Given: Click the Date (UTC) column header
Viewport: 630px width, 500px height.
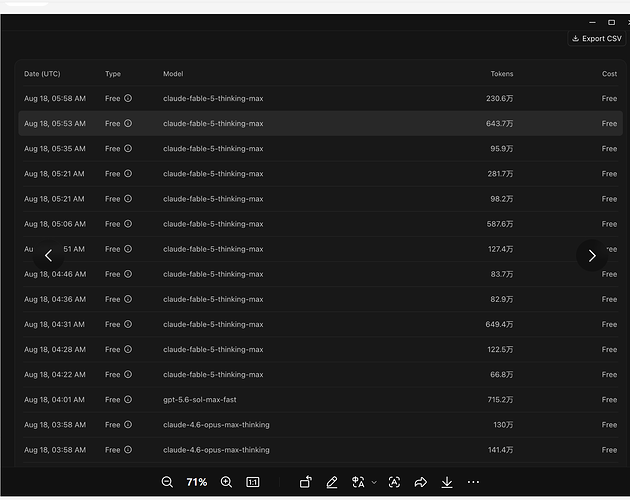Looking at the screenshot, I should [x=42, y=74].
